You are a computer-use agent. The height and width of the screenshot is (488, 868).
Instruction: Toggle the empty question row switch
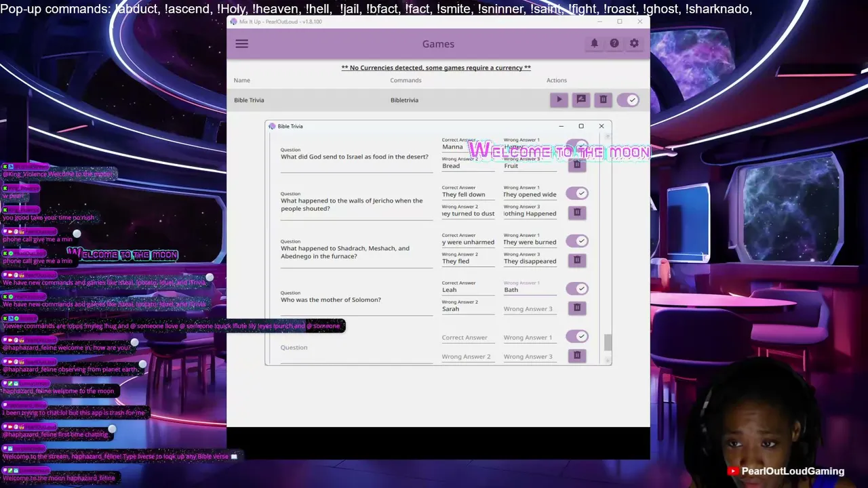point(577,336)
